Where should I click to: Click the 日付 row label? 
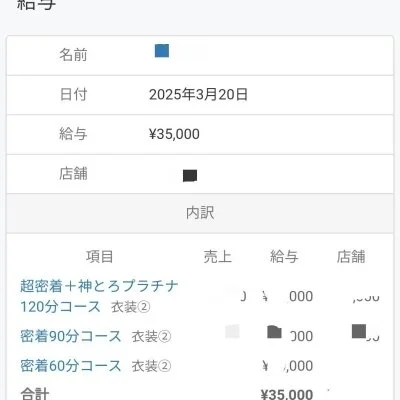click(x=73, y=94)
